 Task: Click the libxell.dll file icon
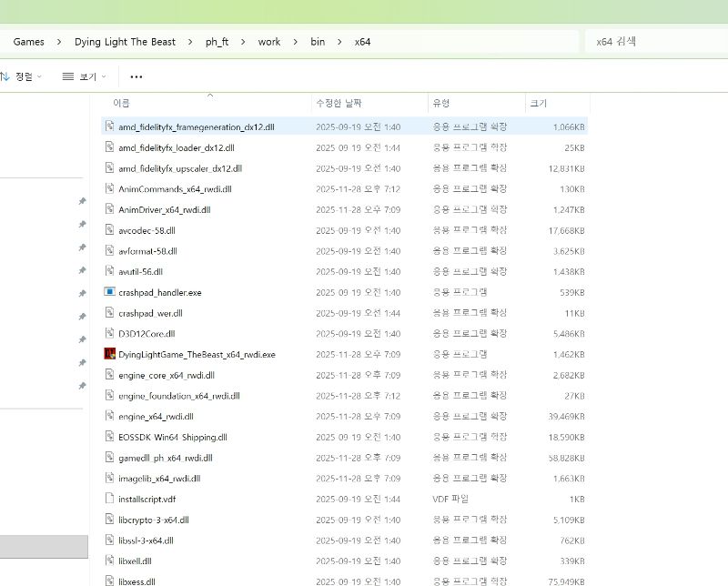pyautogui.click(x=109, y=561)
